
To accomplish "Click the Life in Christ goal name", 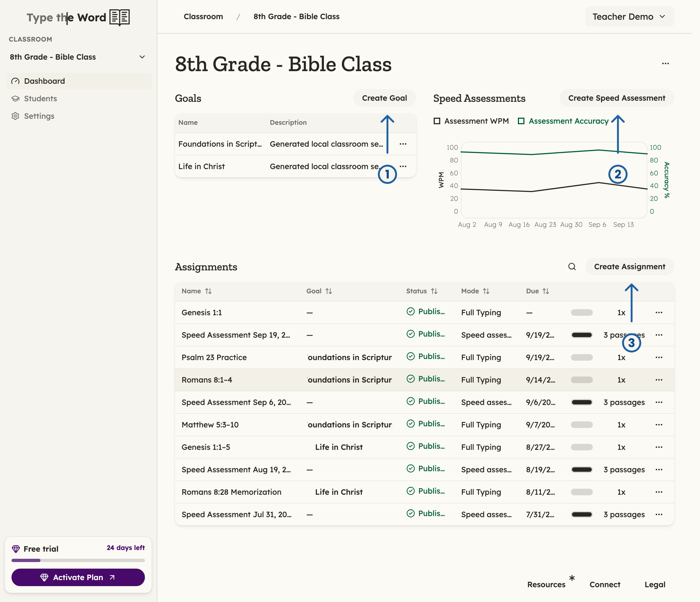I will coord(201,166).
